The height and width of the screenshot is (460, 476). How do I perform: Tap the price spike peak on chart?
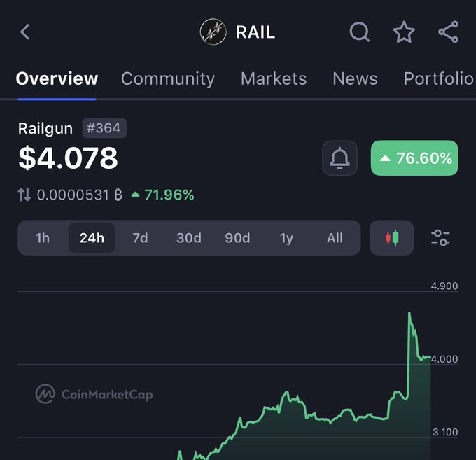(x=409, y=313)
